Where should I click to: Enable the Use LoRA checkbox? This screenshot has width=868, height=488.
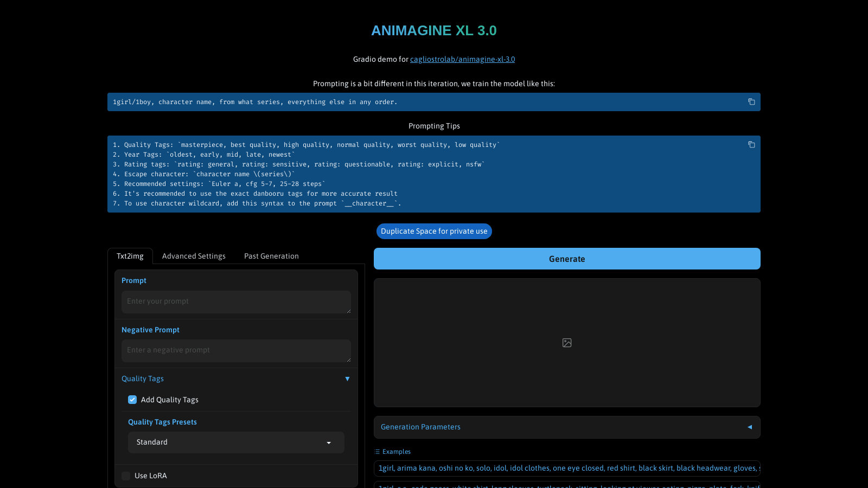126,476
